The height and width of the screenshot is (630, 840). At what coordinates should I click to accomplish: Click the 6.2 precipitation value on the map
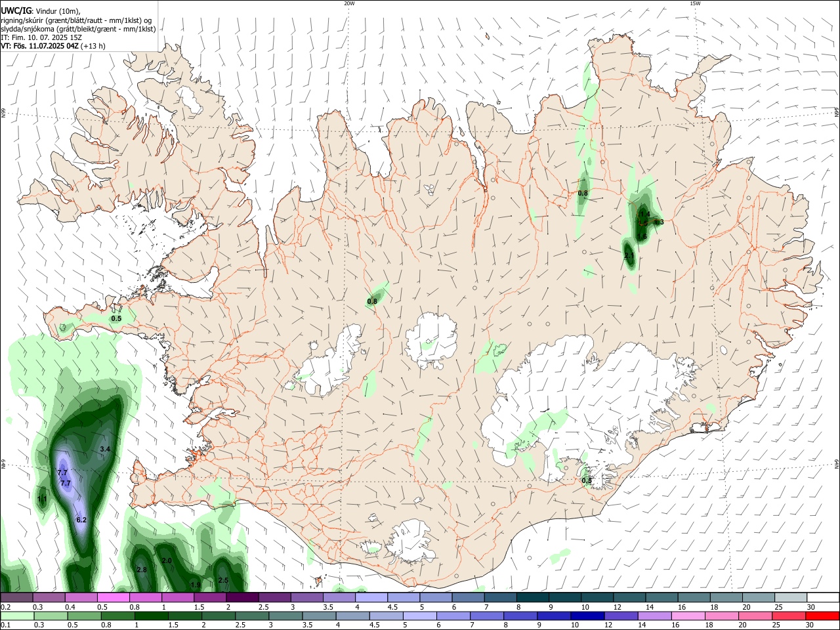(81, 520)
